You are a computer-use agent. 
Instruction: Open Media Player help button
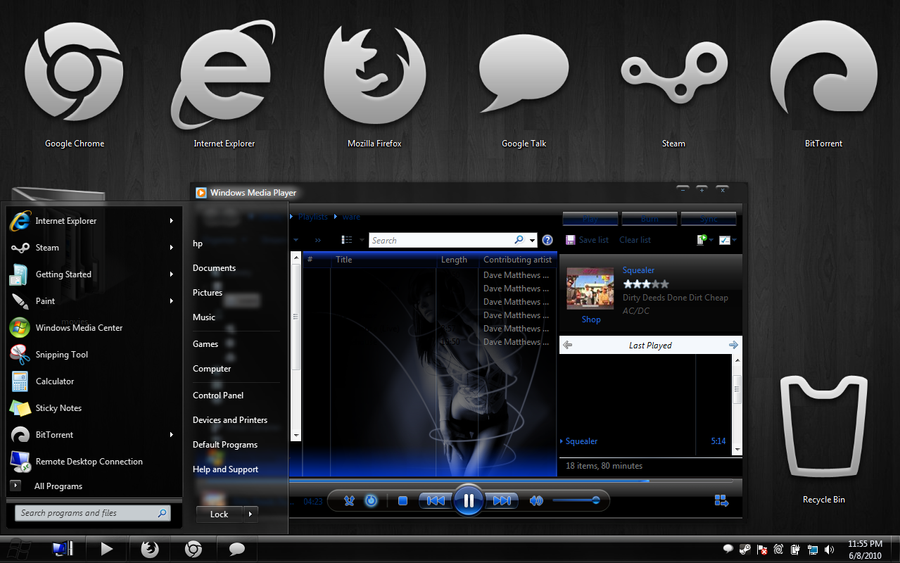tap(547, 240)
